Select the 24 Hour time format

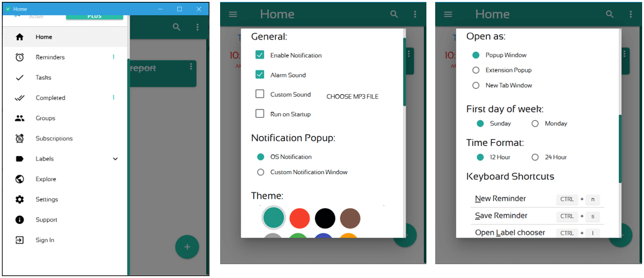coord(536,157)
